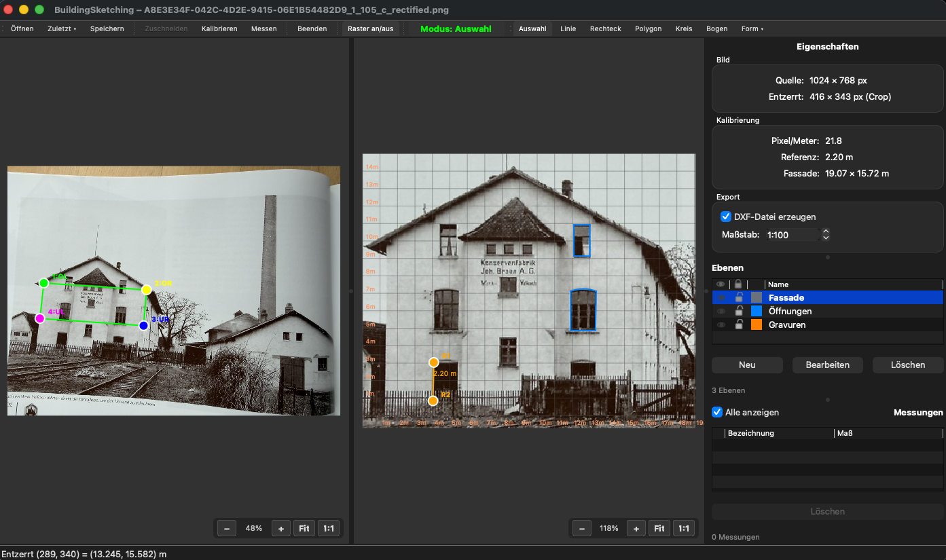Click the Maßstab stepper arrows
The width and height of the screenshot is (946, 560).
(826, 234)
